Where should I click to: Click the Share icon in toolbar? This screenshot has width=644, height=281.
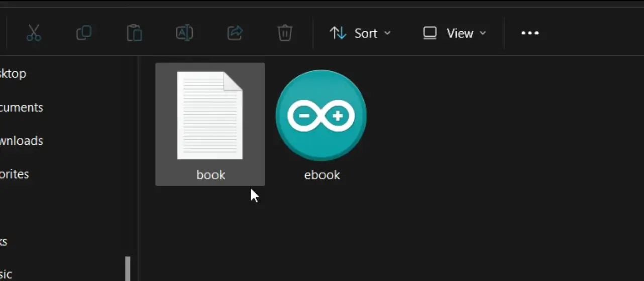click(x=235, y=33)
